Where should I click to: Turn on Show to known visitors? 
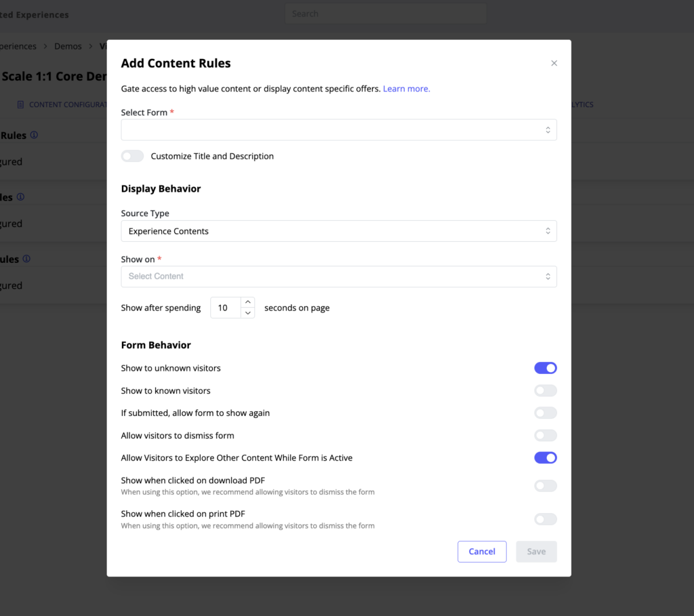(x=546, y=391)
